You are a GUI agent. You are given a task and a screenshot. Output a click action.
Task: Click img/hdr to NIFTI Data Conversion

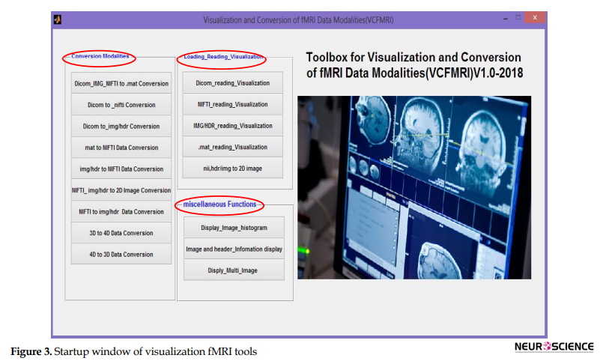click(121, 169)
